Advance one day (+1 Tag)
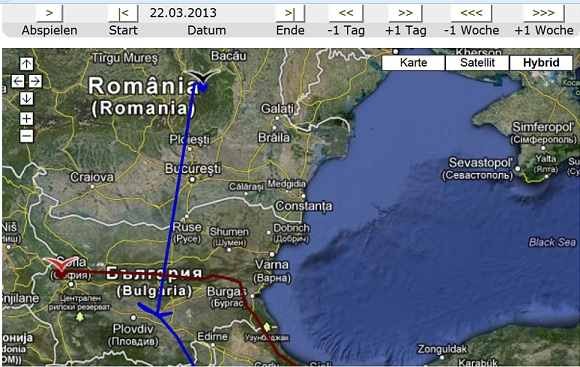This screenshot has width=580, height=367. coord(405,13)
